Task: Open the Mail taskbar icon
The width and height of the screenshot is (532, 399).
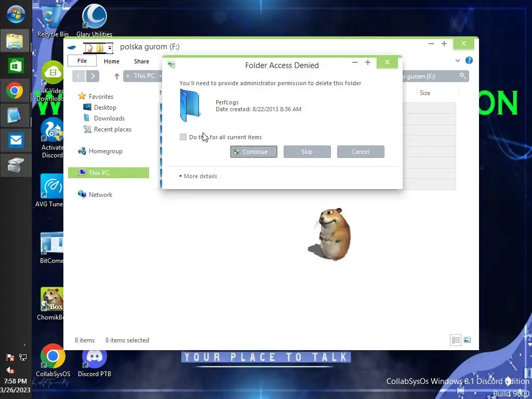Action: tap(15, 140)
